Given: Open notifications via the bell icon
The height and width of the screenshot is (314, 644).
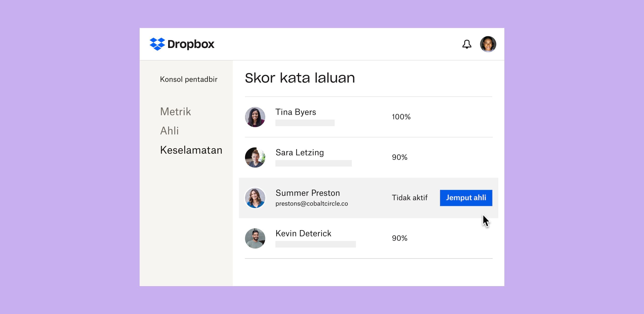Looking at the screenshot, I should [x=467, y=44].
